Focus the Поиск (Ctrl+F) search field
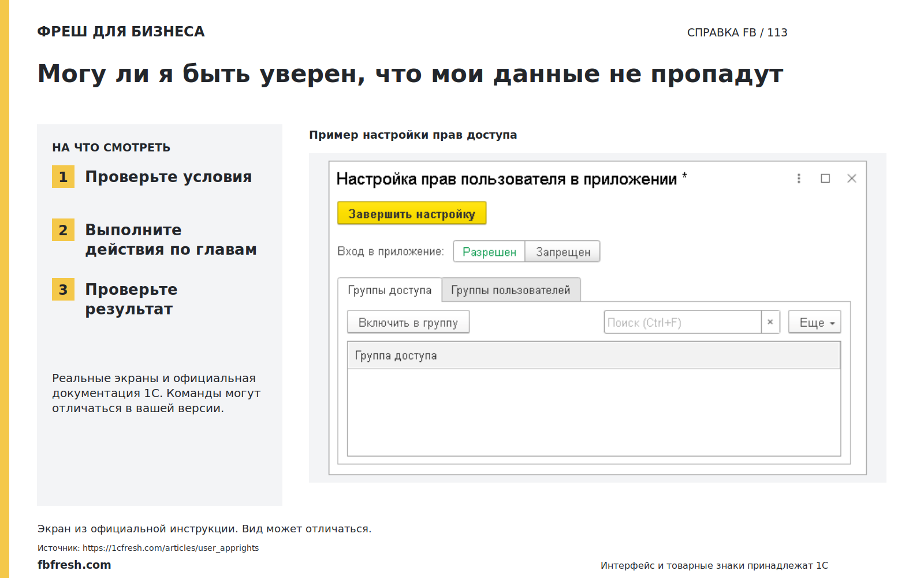The image size is (924, 578). [x=683, y=322]
